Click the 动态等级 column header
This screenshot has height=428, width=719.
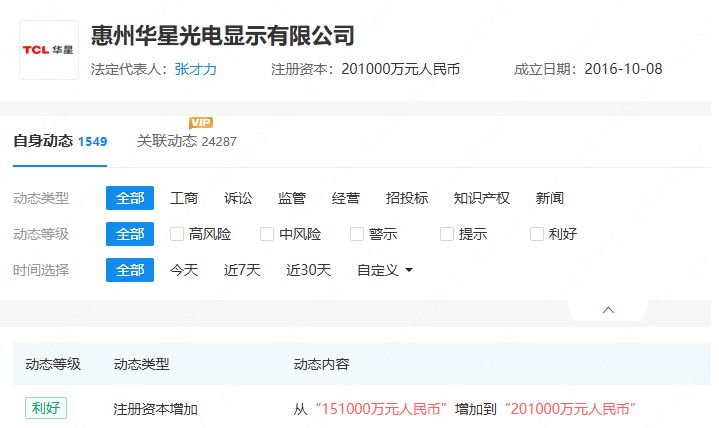(x=53, y=364)
